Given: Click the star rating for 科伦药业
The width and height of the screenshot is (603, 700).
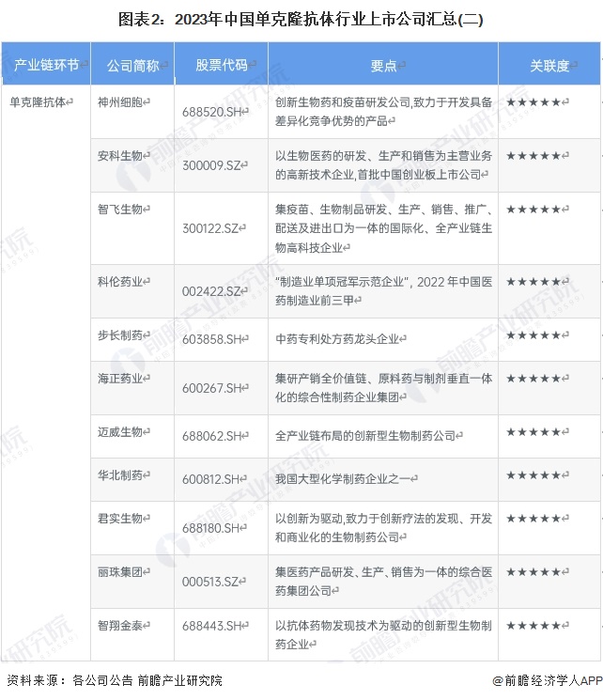Looking at the screenshot, I should pos(533,282).
